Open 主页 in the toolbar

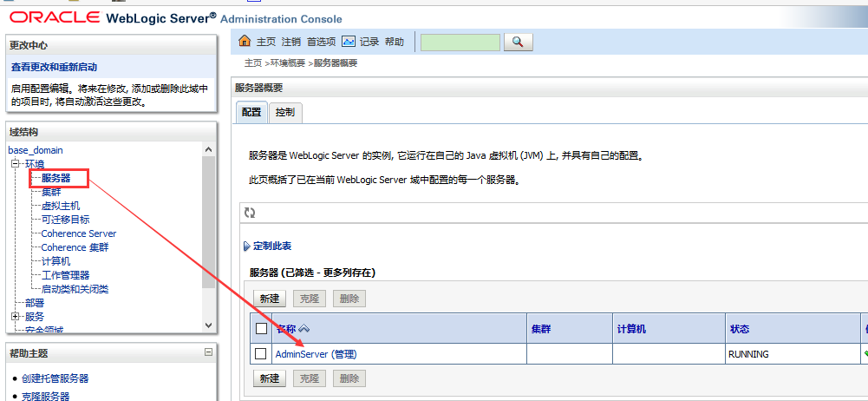pyautogui.click(x=265, y=42)
